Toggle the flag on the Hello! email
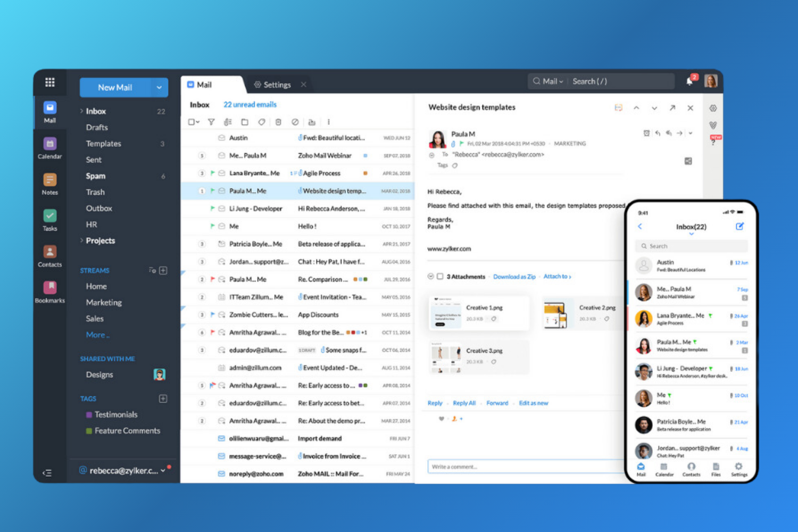 click(213, 226)
